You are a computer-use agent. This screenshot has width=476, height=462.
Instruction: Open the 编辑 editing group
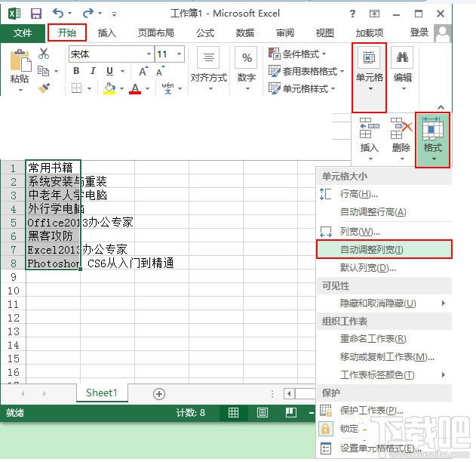[403, 70]
